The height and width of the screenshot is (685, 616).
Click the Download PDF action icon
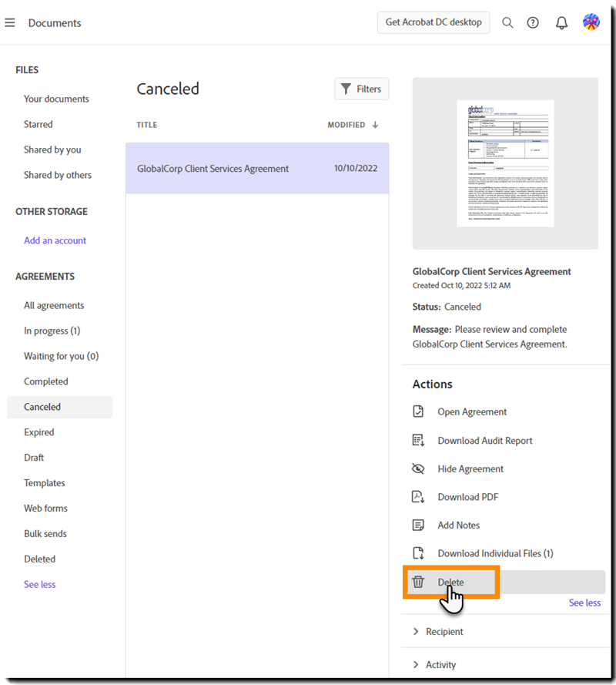tap(418, 497)
